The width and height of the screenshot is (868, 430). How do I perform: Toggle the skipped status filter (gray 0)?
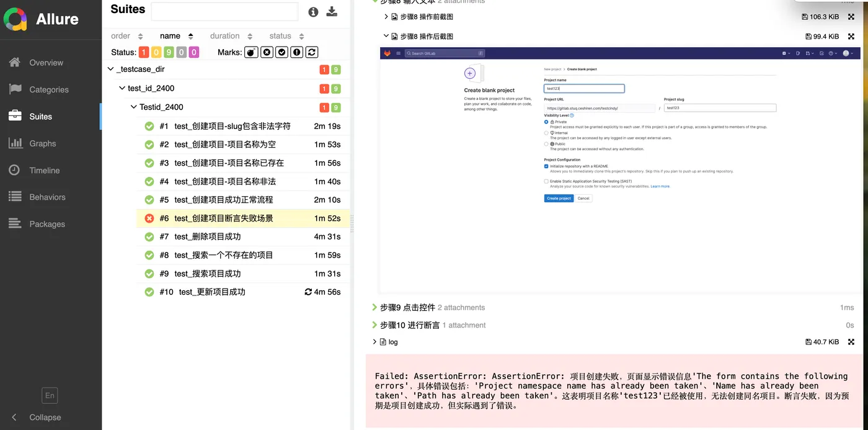click(181, 52)
